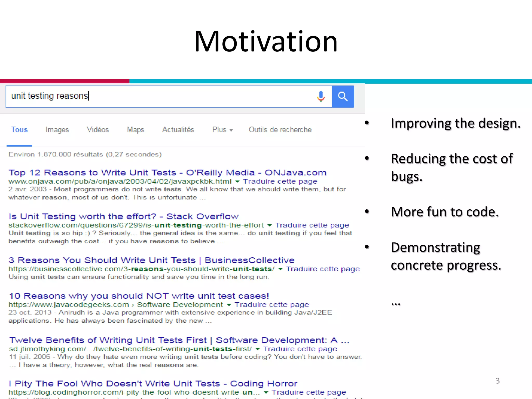532x399 pixels.
Task: Open 'Top 12 Reasons to Write Unit Tests' result
Action: pyautogui.click(x=167, y=173)
